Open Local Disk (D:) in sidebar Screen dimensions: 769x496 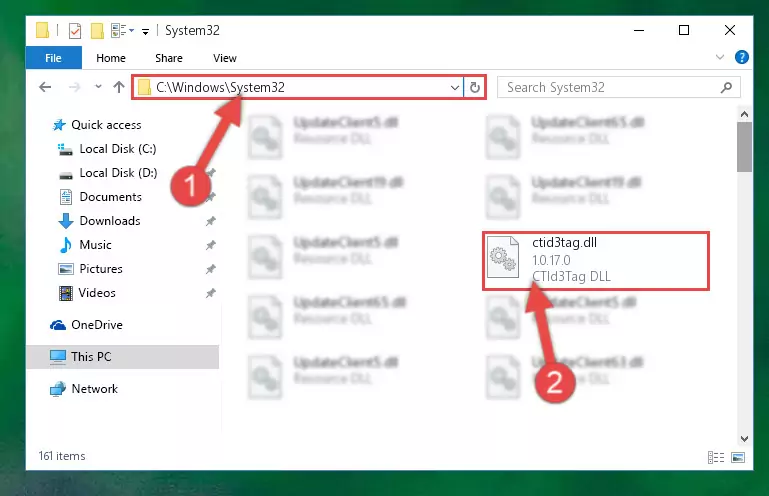pos(108,173)
